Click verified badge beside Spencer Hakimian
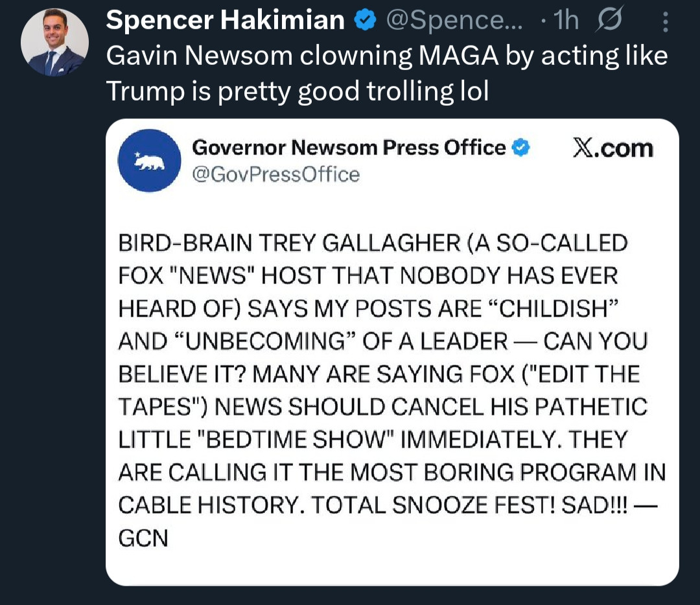The image size is (700, 605). tap(366, 21)
